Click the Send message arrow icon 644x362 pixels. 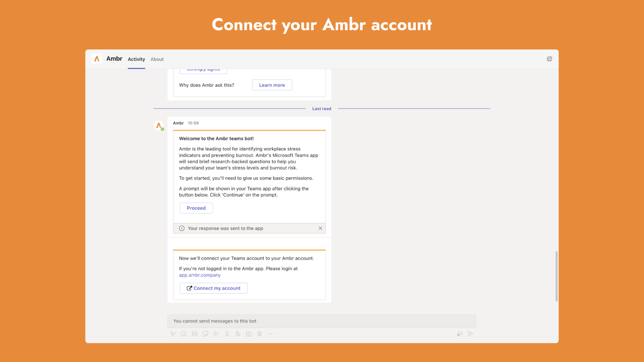tap(471, 334)
